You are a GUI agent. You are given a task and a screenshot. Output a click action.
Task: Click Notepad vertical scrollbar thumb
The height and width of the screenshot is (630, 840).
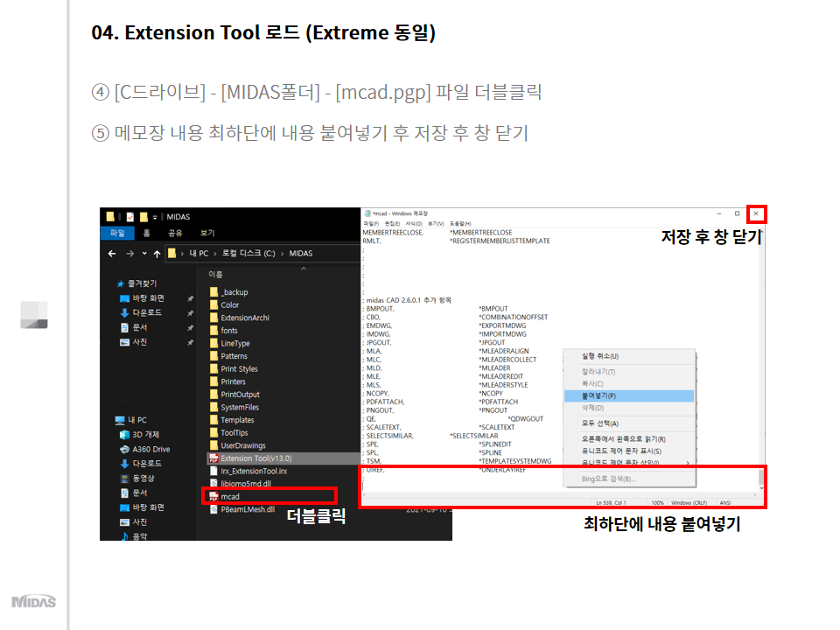pos(760,476)
